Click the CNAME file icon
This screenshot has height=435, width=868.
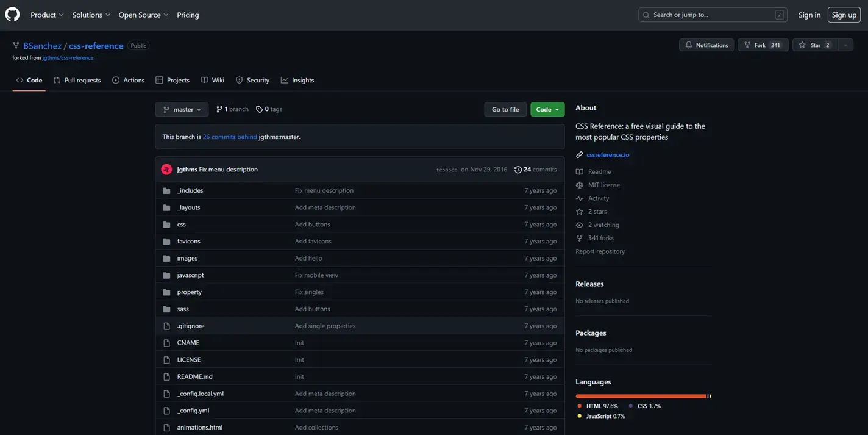pyautogui.click(x=166, y=343)
